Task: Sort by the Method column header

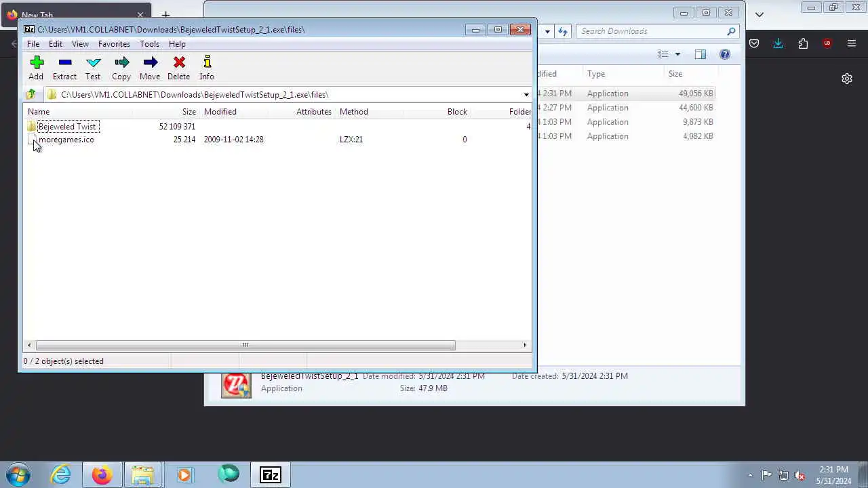Action: pos(369,112)
